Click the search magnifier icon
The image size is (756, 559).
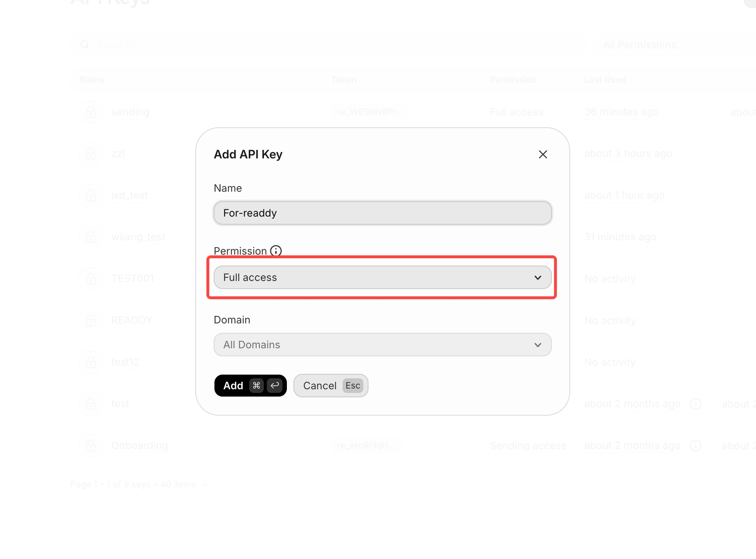pyautogui.click(x=85, y=44)
